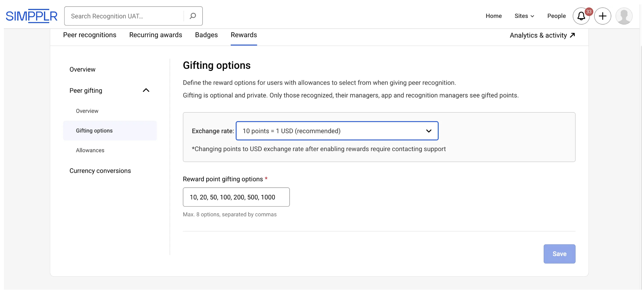644x292 pixels.
Task: Open Analytics & activity external link
Action: pyautogui.click(x=542, y=35)
